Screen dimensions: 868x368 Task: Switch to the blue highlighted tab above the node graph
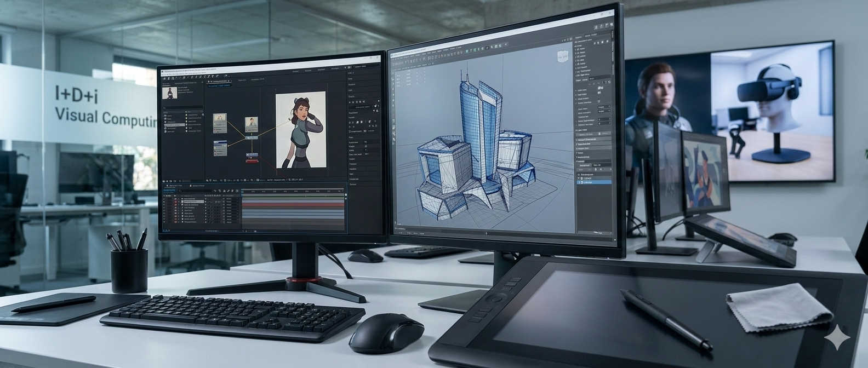tap(220, 85)
